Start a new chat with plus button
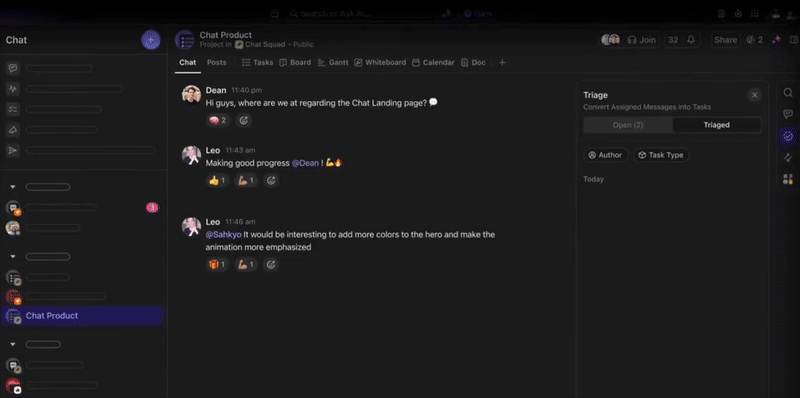This screenshot has width=800, height=398. click(x=151, y=40)
